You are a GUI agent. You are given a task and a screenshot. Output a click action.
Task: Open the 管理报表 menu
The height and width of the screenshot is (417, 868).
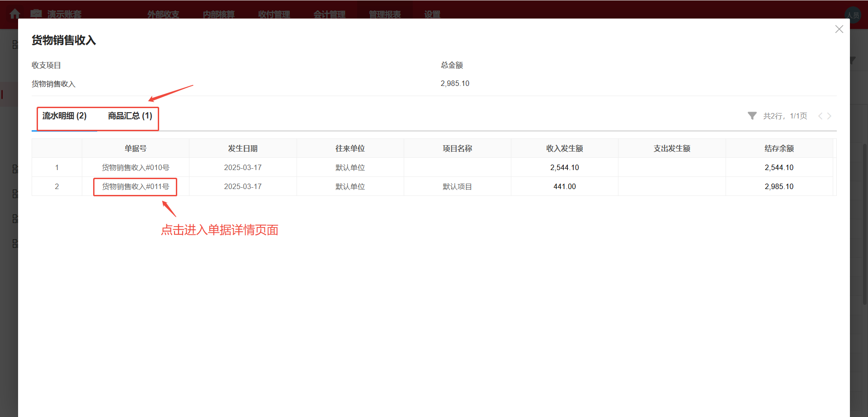pos(384,14)
